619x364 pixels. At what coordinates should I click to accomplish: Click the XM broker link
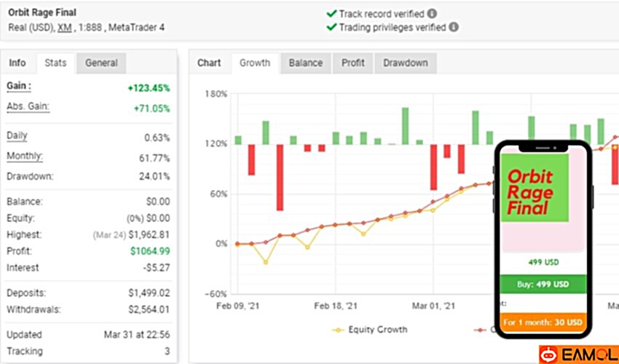pyautogui.click(x=65, y=28)
